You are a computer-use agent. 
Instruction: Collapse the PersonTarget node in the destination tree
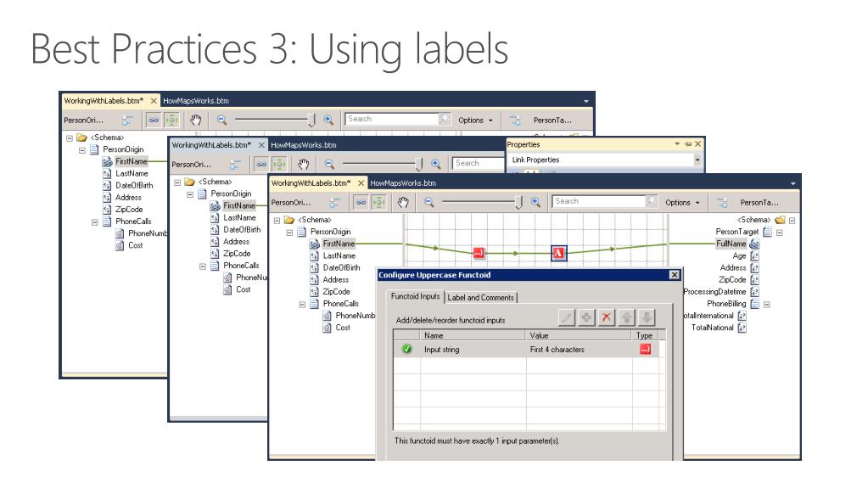(x=780, y=232)
